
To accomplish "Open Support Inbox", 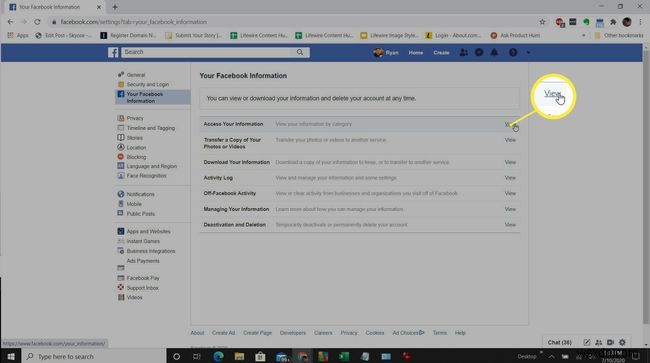I will coord(142,288).
